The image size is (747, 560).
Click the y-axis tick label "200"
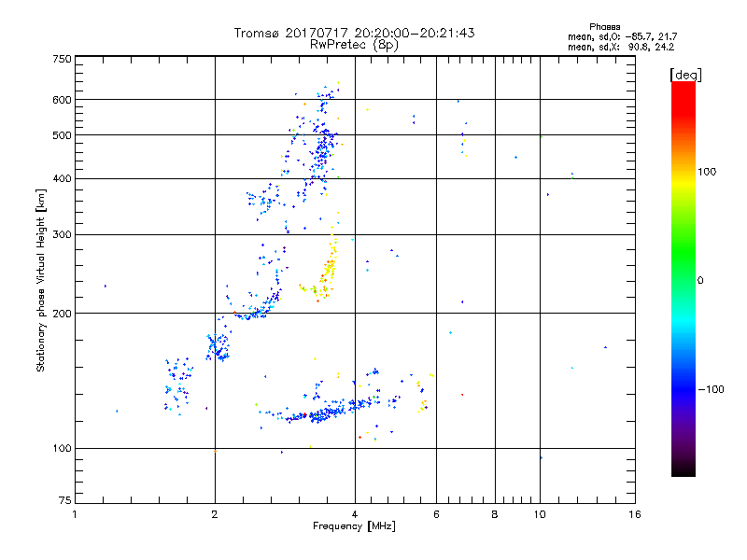pyautogui.click(x=62, y=314)
